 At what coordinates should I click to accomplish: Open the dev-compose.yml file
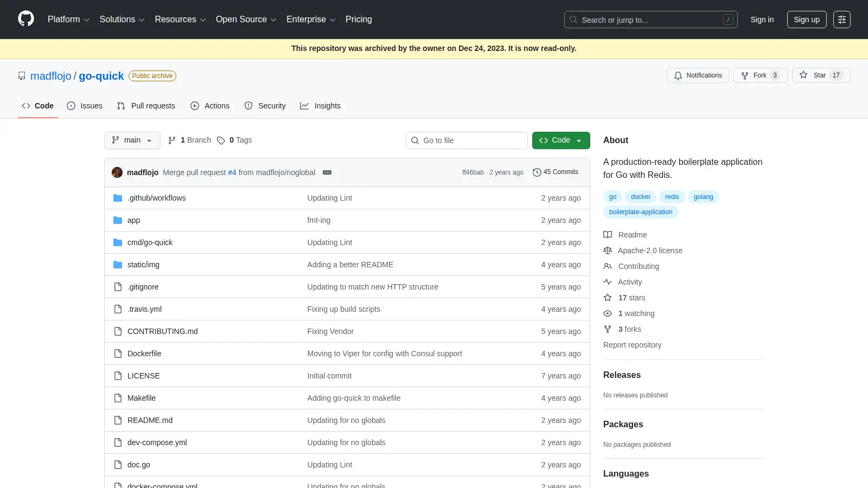tap(157, 442)
